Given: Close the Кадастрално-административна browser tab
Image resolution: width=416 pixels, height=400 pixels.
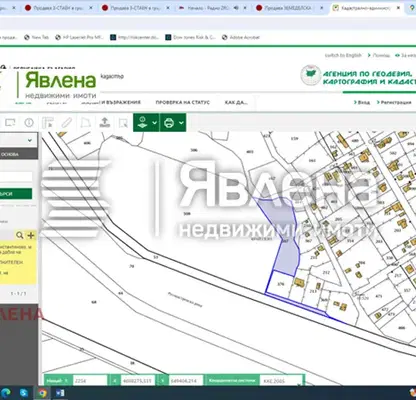Looking at the screenshot, I should [x=398, y=8].
